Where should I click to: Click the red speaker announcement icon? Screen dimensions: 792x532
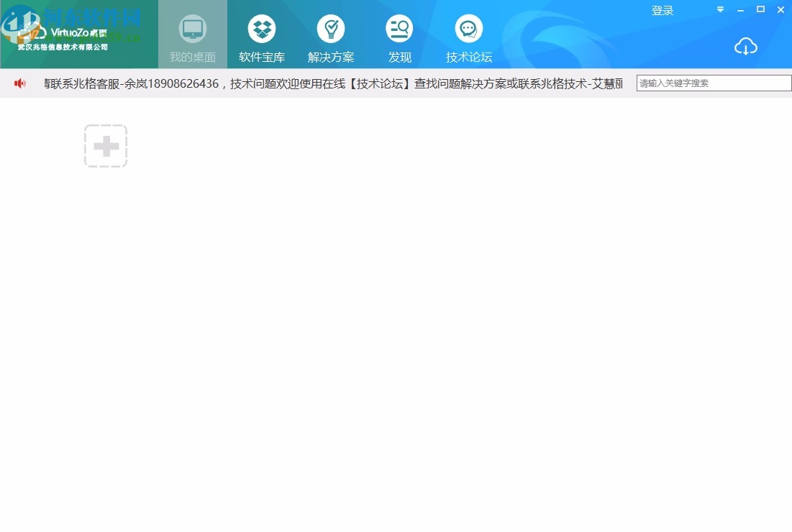pyautogui.click(x=19, y=83)
